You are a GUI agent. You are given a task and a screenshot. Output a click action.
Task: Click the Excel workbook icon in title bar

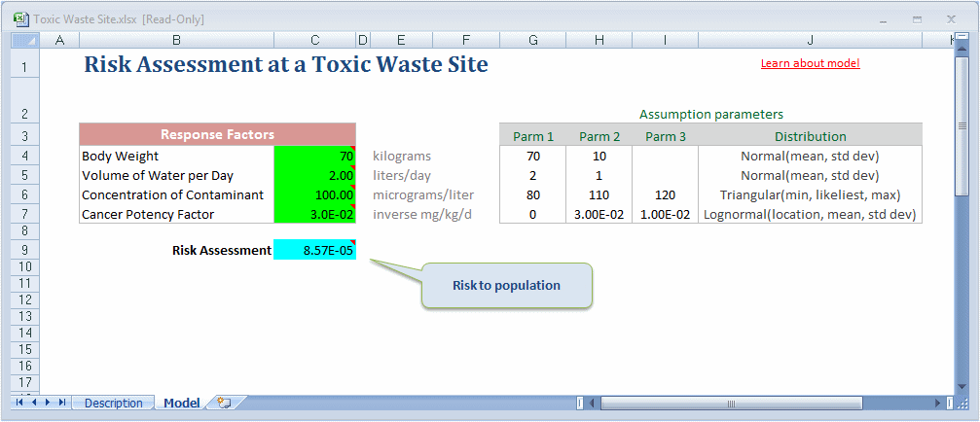20,19
